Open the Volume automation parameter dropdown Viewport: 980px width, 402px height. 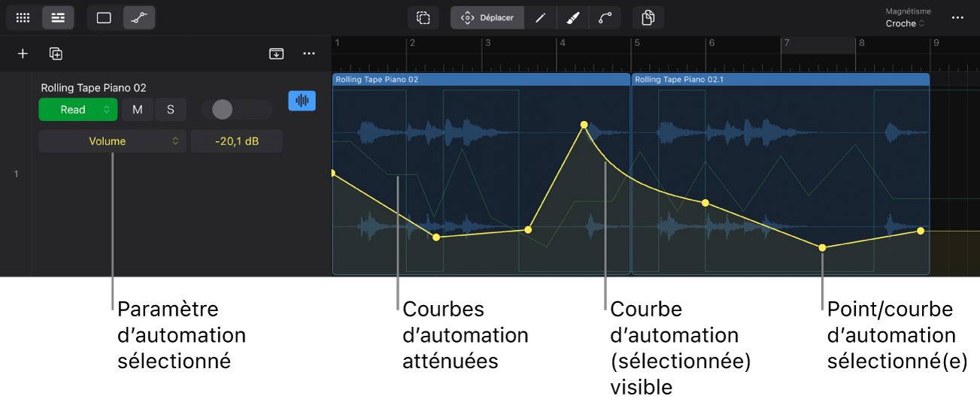tap(112, 141)
